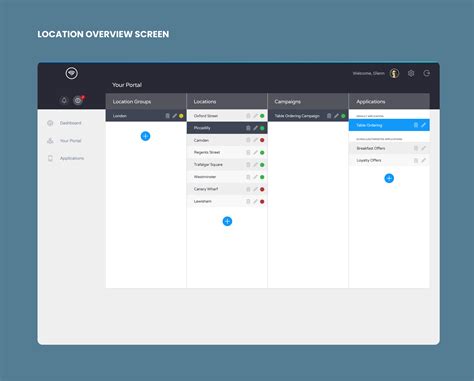Click the Campaigns column header
The height and width of the screenshot is (381, 474).
coord(308,101)
